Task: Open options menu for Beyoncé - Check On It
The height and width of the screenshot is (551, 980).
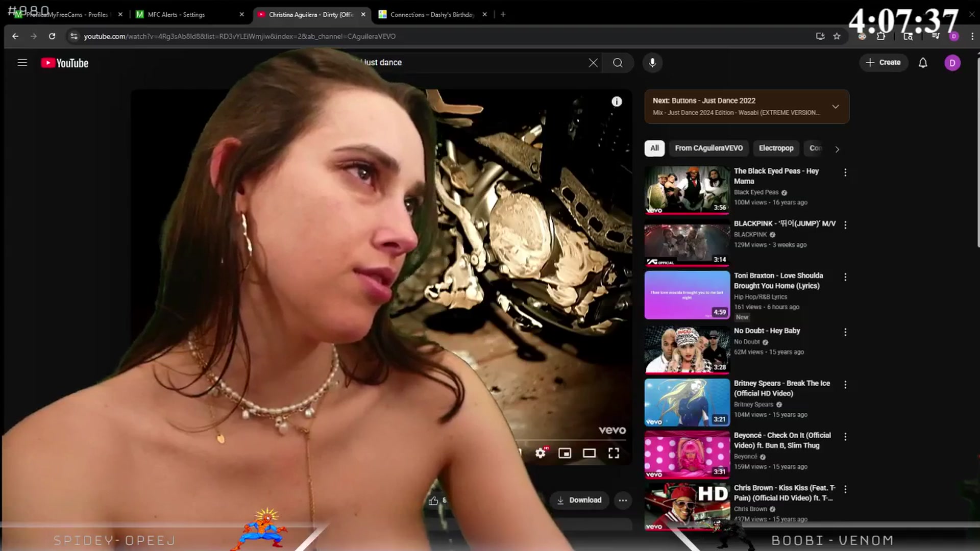Action: pos(845,437)
